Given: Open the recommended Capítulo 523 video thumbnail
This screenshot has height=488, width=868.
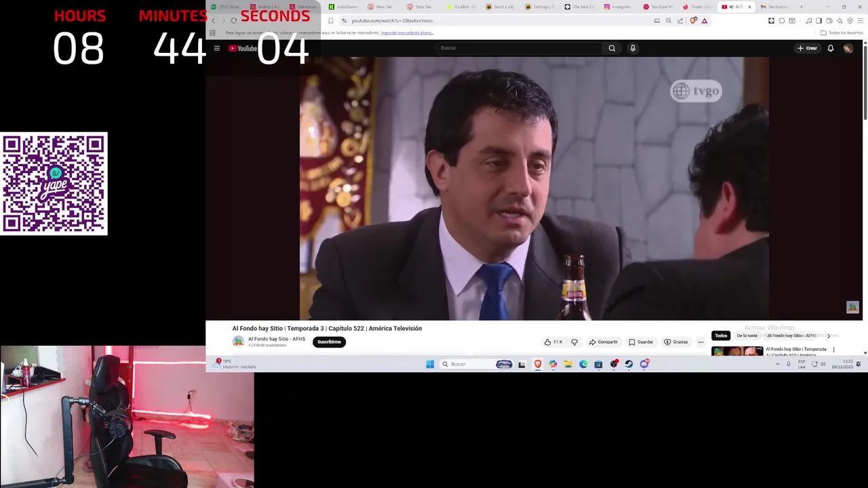Looking at the screenshot, I should (737, 351).
